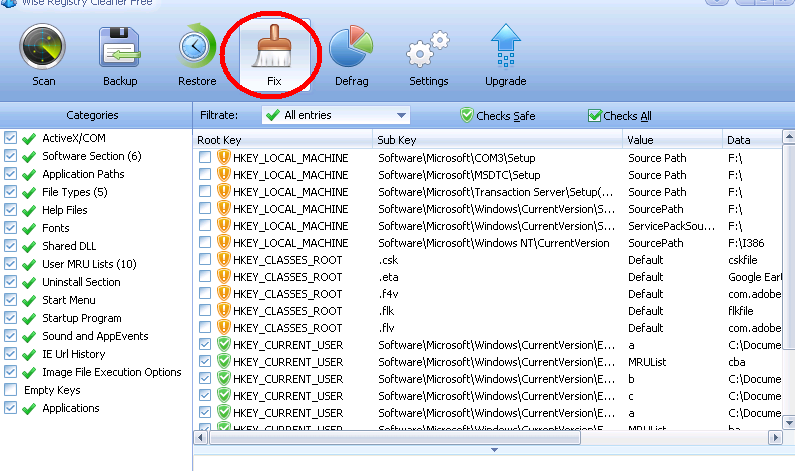Sort by the Value column header

672,140
